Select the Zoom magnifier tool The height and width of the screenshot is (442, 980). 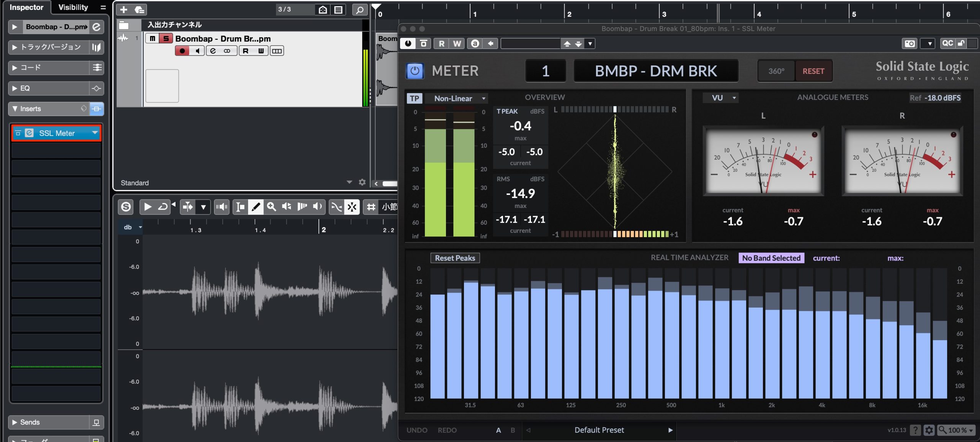point(271,207)
